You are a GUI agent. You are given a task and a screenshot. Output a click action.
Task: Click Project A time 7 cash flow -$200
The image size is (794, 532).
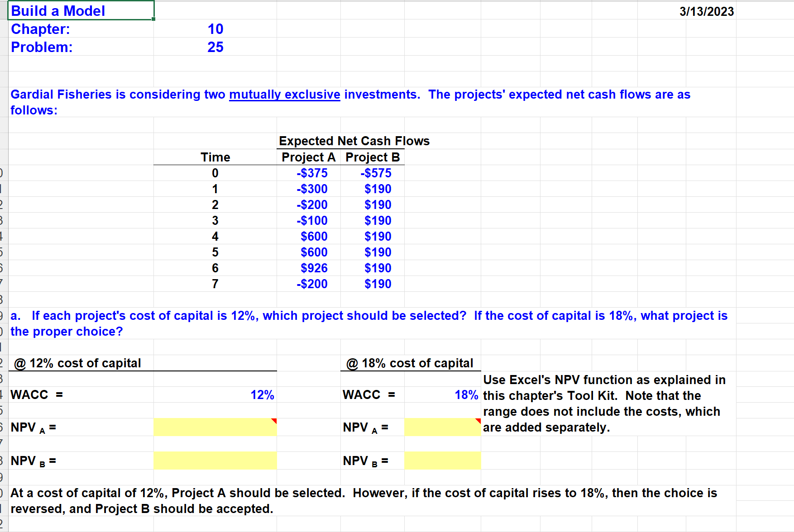pos(312,284)
